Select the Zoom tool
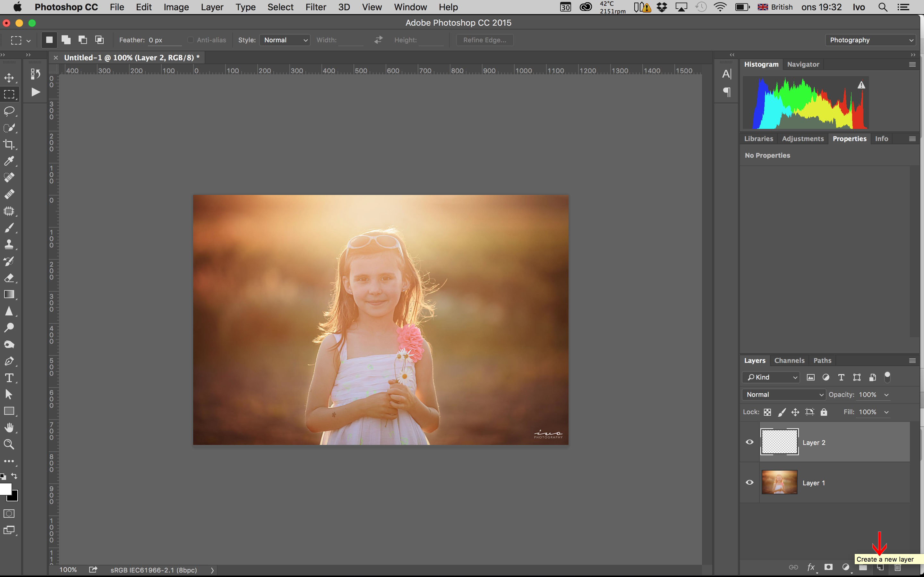This screenshot has height=577, width=924. [x=9, y=444]
